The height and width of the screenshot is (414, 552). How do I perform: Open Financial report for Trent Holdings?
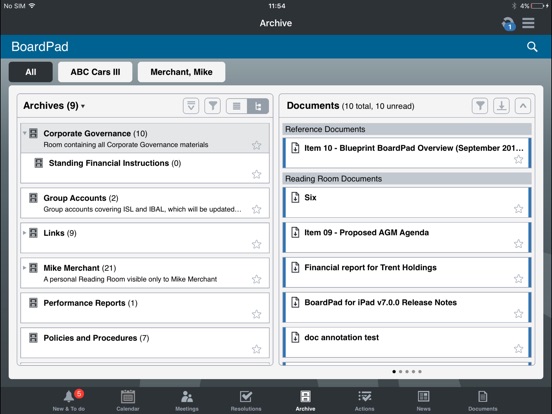point(407,272)
